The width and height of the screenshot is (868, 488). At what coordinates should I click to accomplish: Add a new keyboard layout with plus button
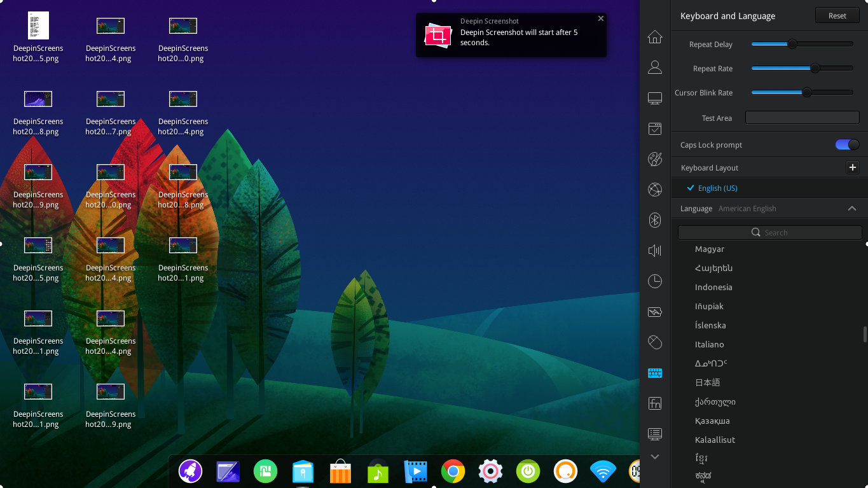click(x=852, y=167)
